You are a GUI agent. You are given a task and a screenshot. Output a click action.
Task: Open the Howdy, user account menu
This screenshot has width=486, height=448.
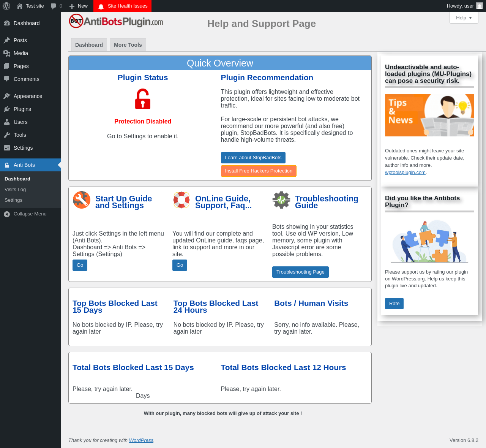[x=465, y=6]
